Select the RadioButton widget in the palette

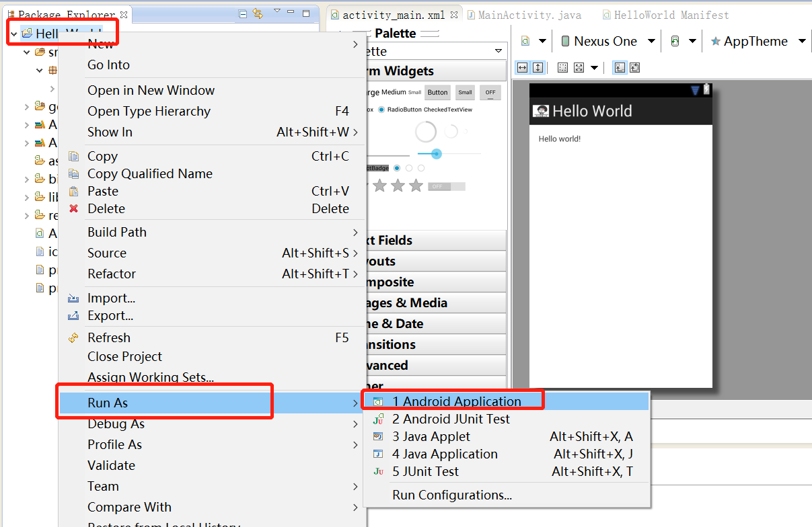pyautogui.click(x=400, y=110)
